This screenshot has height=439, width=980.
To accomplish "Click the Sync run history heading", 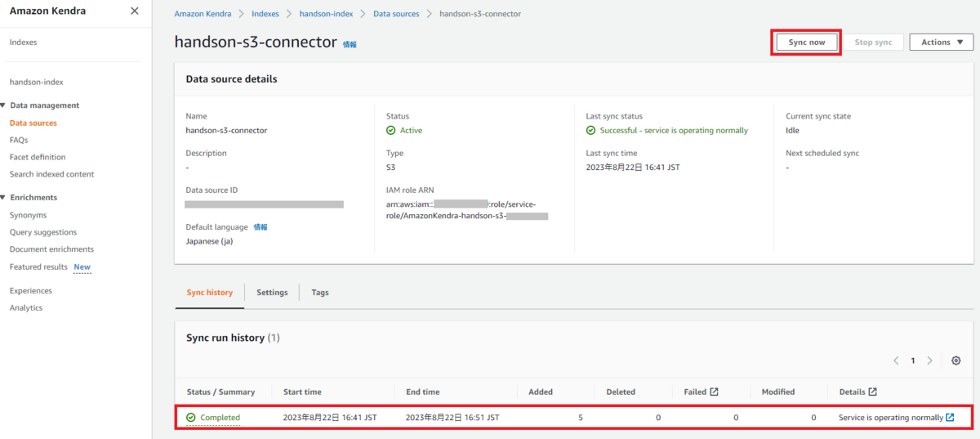I will coord(233,338).
